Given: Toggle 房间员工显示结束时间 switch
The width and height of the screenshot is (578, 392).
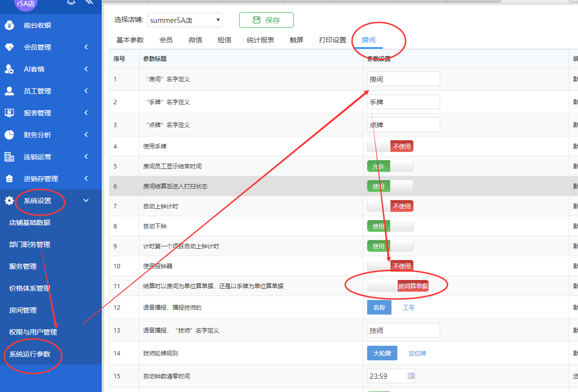Looking at the screenshot, I should click(390, 167).
